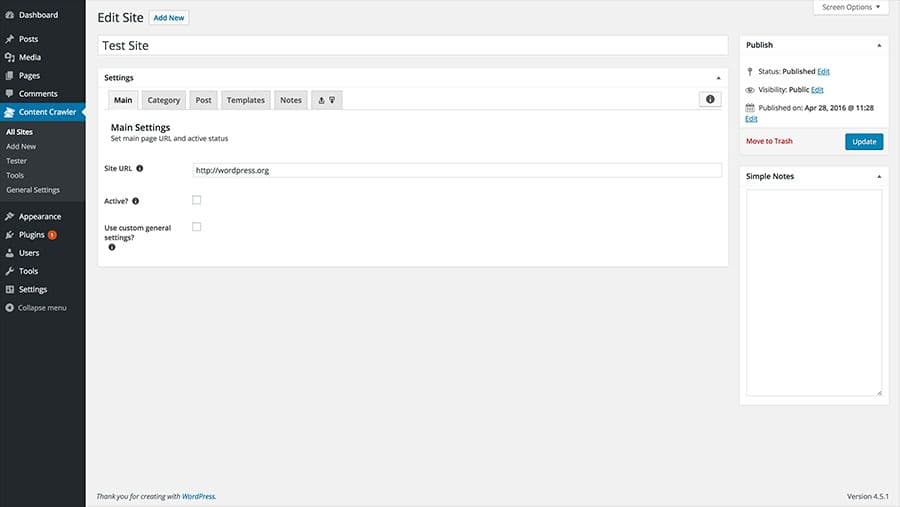
Task: Edit the Test Site title field
Action: 413,45
